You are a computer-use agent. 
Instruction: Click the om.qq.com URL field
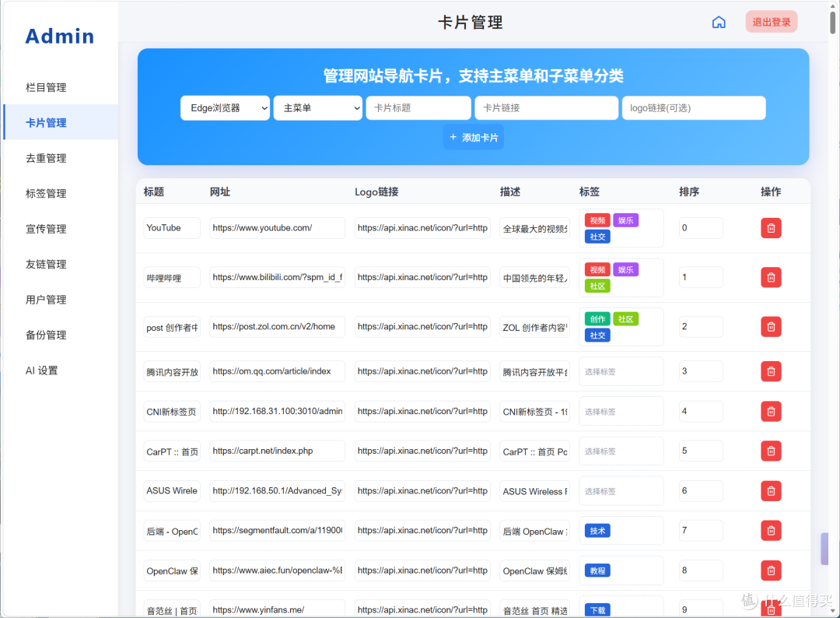pos(278,371)
